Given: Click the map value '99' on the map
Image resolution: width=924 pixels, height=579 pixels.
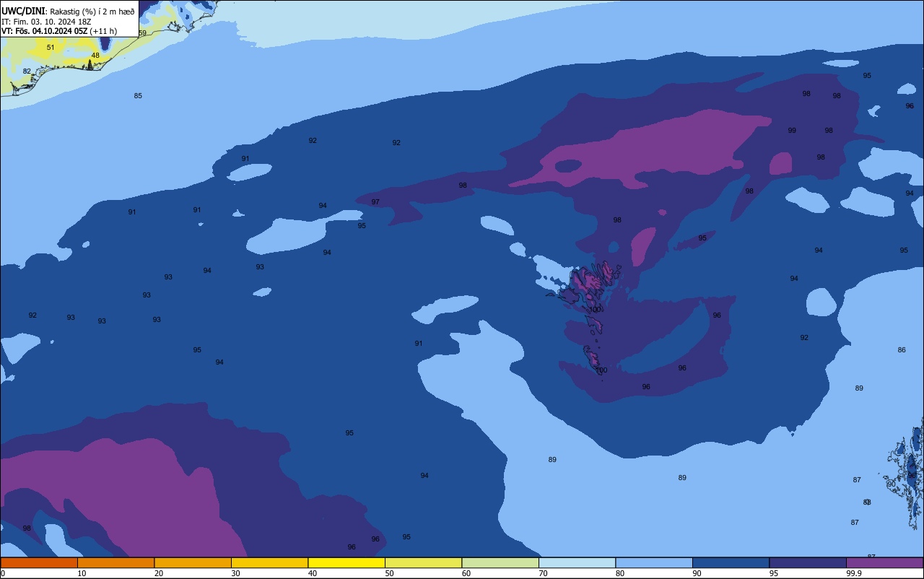Looking at the screenshot, I should click(792, 131).
